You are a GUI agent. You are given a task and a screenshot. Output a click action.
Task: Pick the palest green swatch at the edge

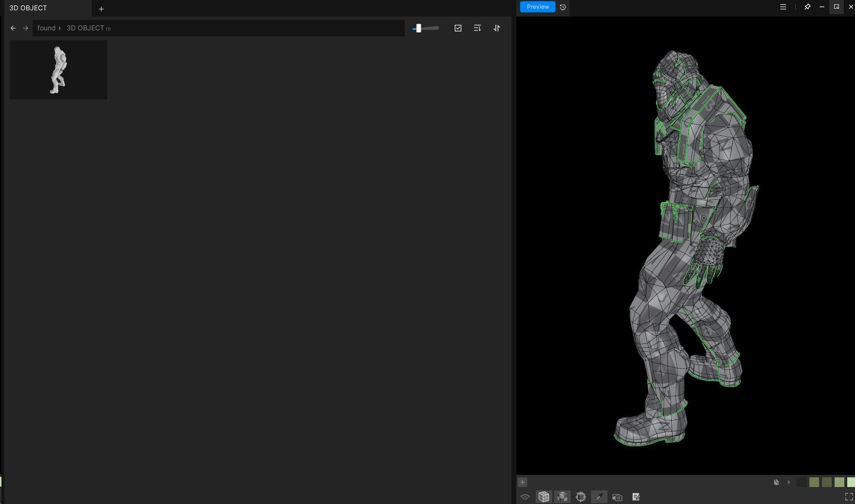click(851, 482)
